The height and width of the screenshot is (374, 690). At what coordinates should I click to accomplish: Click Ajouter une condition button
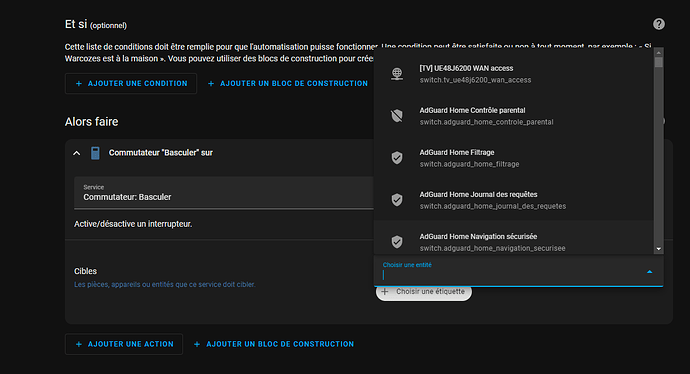131,84
